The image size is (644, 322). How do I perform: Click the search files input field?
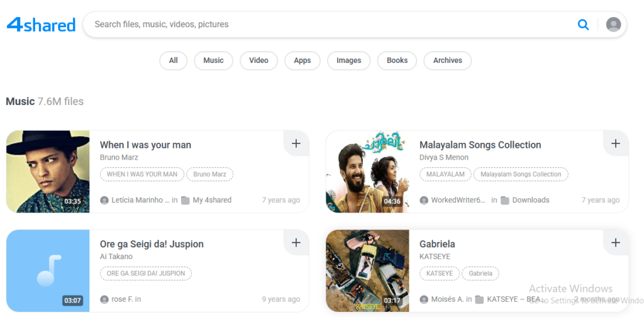coord(327,25)
